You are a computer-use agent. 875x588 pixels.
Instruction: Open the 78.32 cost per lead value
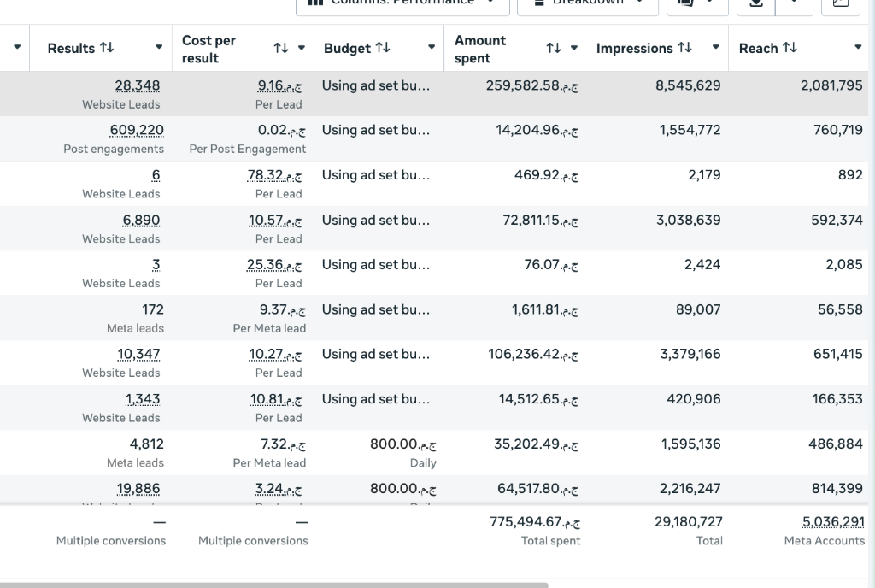tap(274, 175)
